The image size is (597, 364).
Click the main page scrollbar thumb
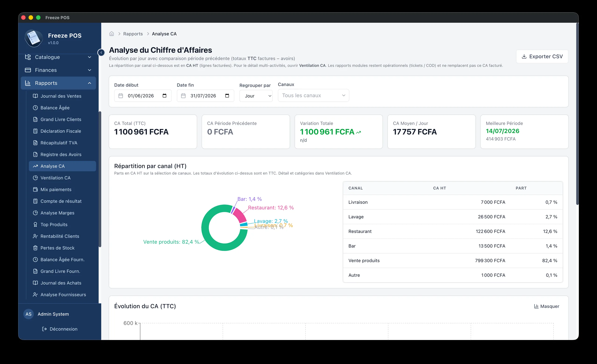coord(577,114)
